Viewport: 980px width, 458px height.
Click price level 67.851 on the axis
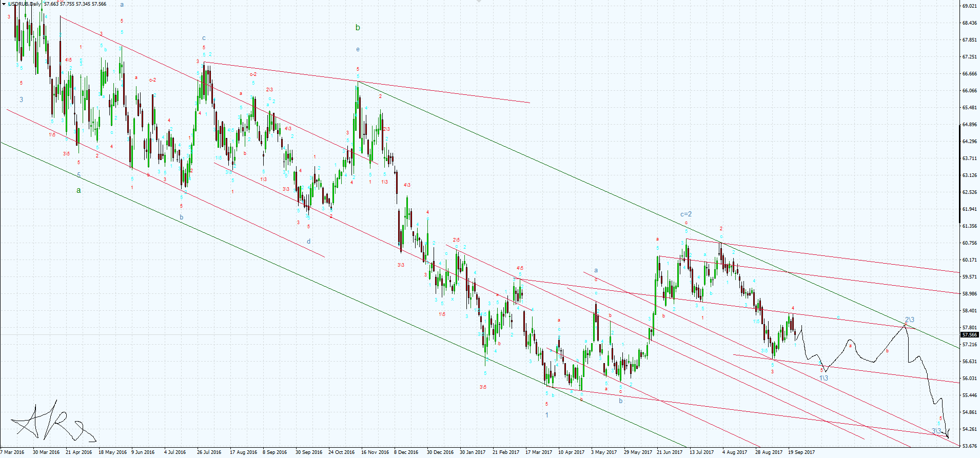[969, 40]
